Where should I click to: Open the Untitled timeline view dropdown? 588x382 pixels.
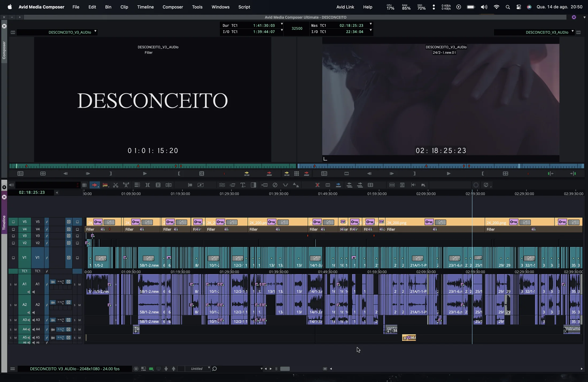click(x=198, y=369)
